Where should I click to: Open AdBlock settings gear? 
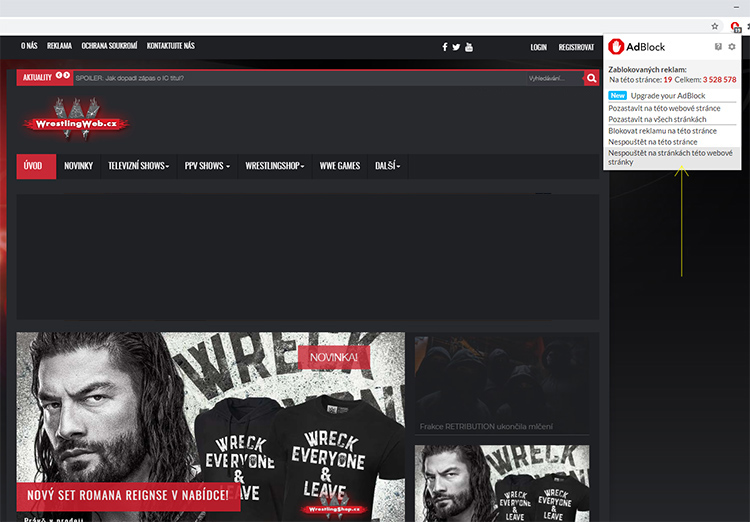point(731,46)
